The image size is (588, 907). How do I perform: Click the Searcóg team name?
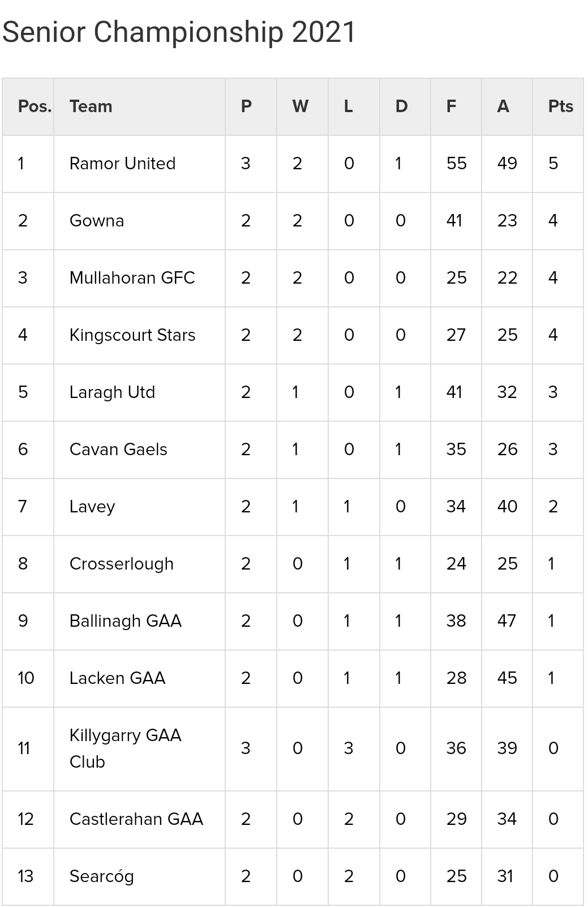point(102,876)
